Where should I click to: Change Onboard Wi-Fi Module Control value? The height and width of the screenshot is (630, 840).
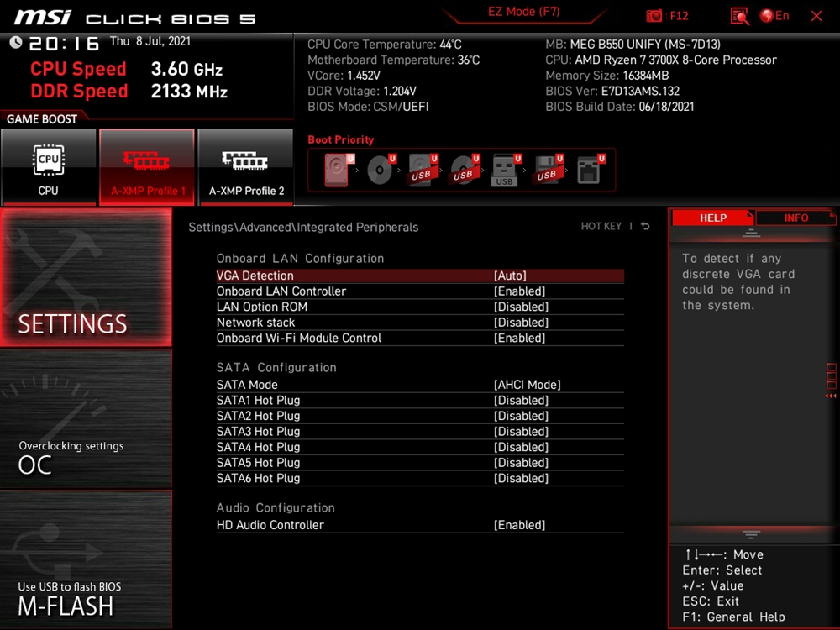[519, 338]
